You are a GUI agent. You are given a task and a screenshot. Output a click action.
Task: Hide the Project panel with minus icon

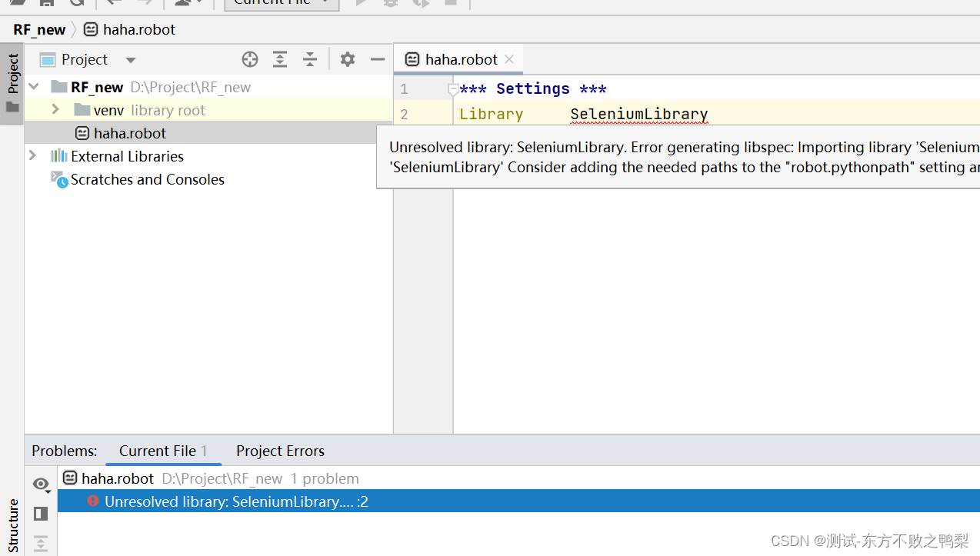[376, 59]
